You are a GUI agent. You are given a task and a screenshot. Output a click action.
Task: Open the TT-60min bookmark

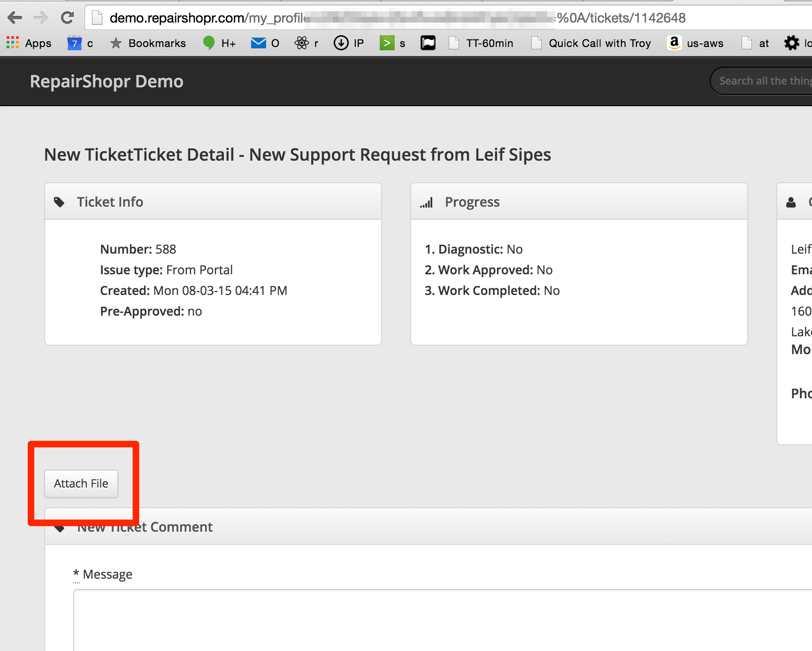point(481,43)
